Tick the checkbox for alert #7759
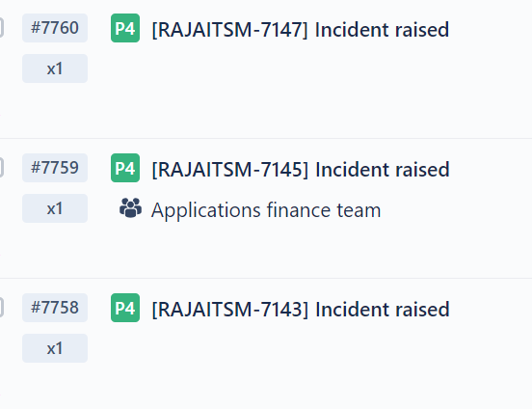532x409 pixels. (x=1, y=168)
